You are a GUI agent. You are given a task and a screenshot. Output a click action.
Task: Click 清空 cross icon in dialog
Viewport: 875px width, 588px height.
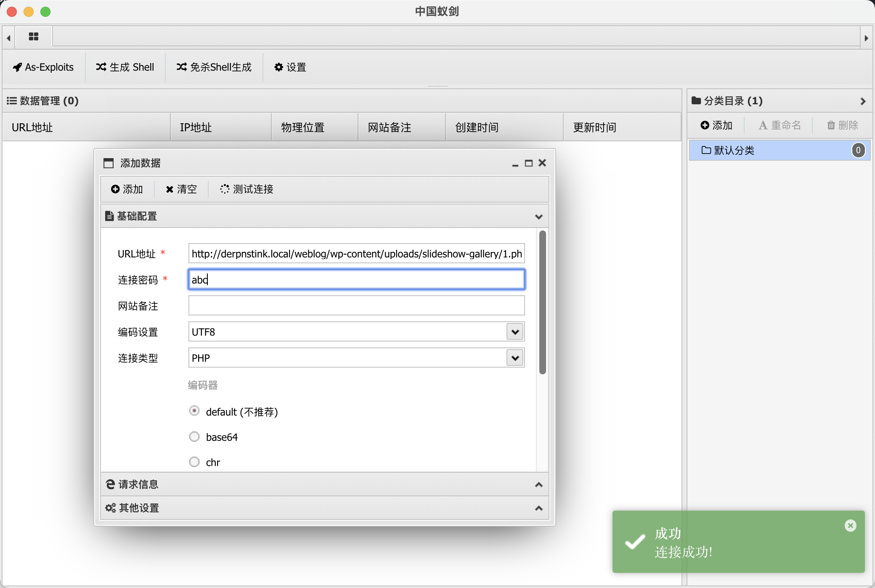click(x=170, y=190)
